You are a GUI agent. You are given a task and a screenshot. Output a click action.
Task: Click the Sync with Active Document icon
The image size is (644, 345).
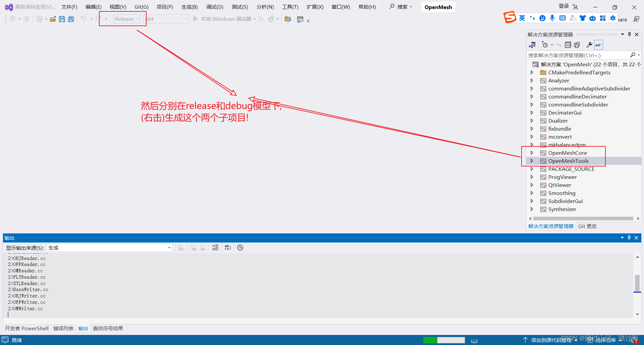pos(558,45)
